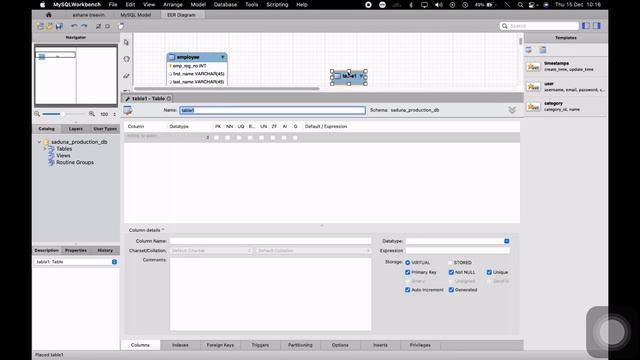Open macOS Spotlight search icon
Screen dimensions: 640x360
coord(520,5)
